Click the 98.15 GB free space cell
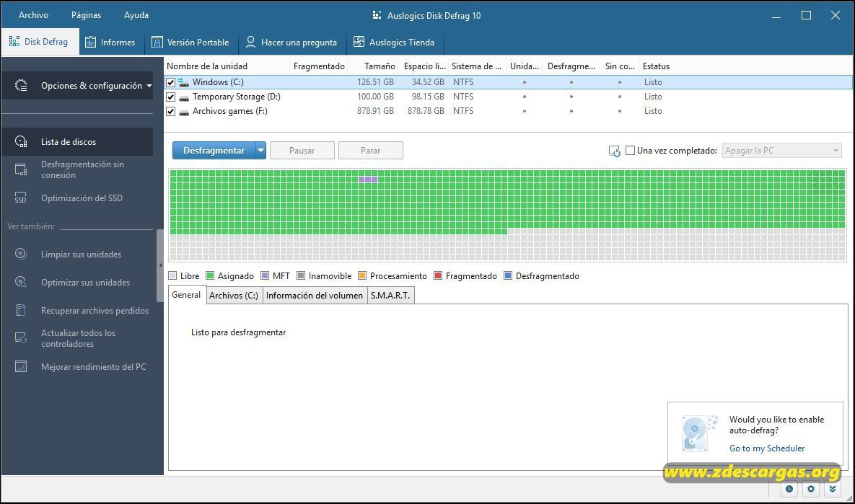This screenshot has height=504, width=855. point(428,97)
